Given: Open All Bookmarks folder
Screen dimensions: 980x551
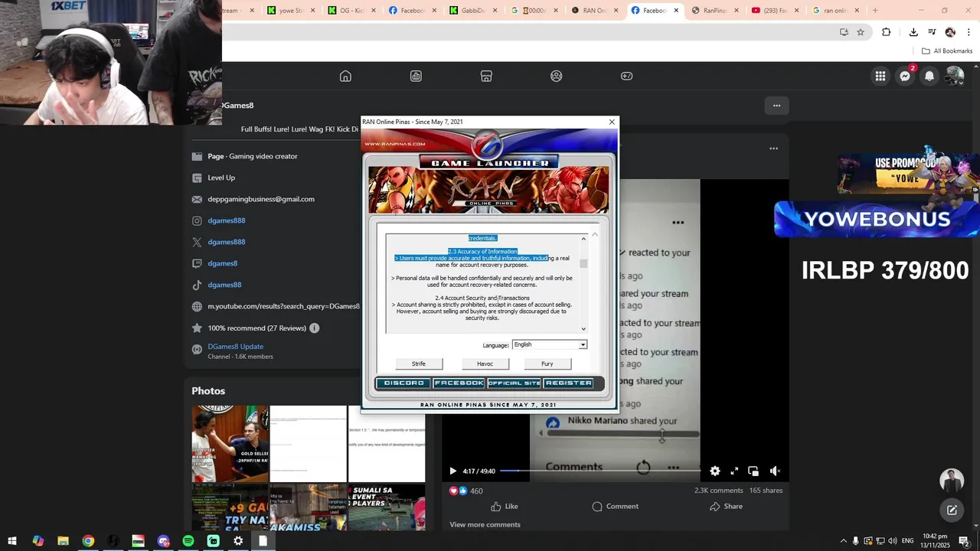Looking at the screenshot, I should tap(947, 51).
